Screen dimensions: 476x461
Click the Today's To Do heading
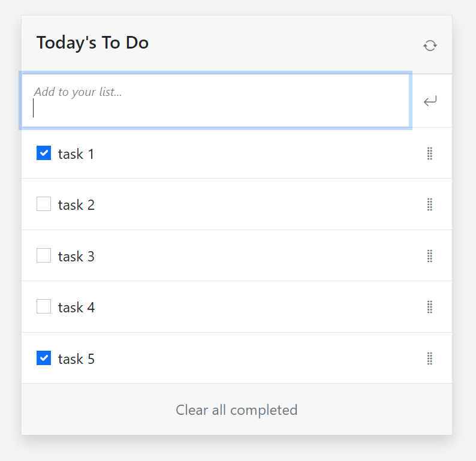(x=92, y=43)
